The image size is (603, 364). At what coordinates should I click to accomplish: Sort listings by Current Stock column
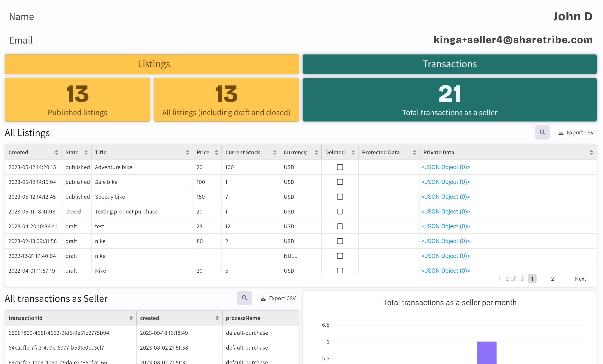pyautogui.click(x=275, y=152)
